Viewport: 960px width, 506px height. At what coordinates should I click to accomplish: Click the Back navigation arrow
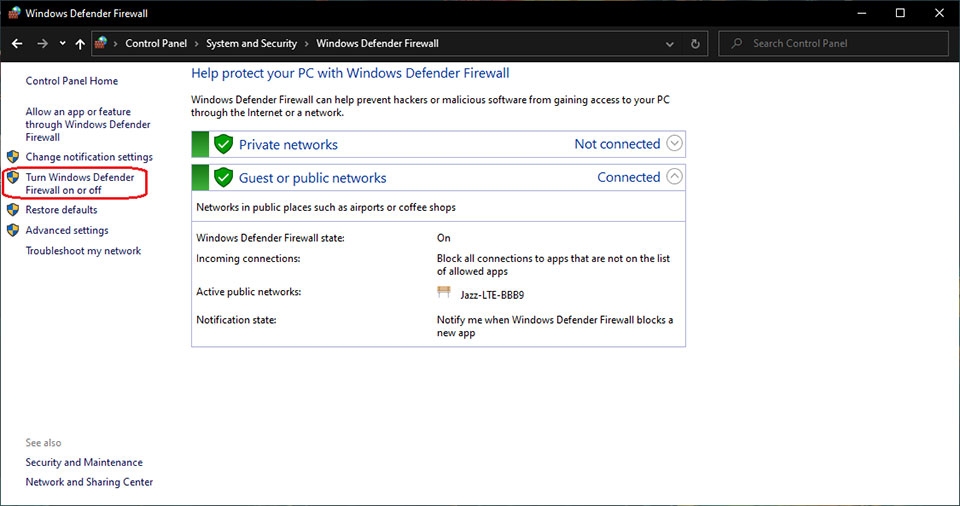[17, 44]
